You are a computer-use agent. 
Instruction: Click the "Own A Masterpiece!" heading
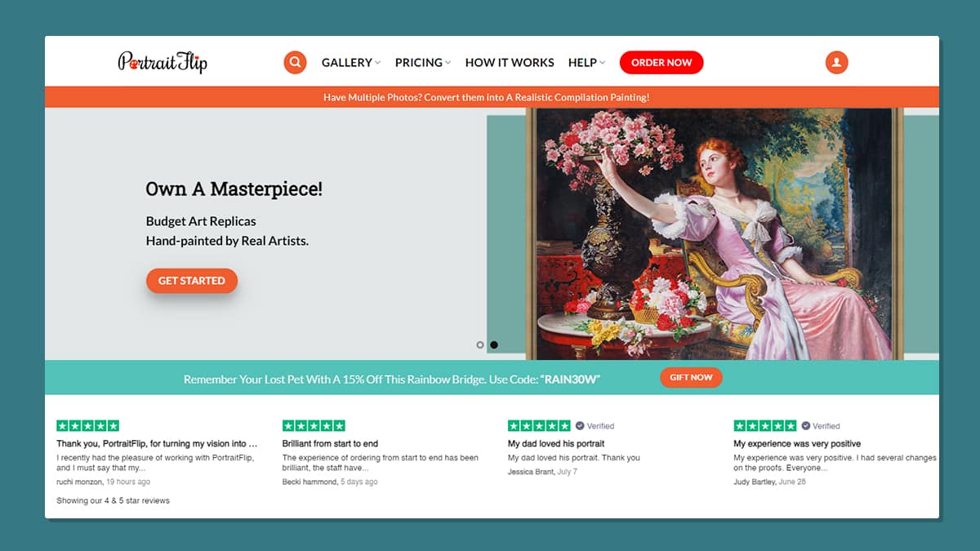[x=234, y=189]
